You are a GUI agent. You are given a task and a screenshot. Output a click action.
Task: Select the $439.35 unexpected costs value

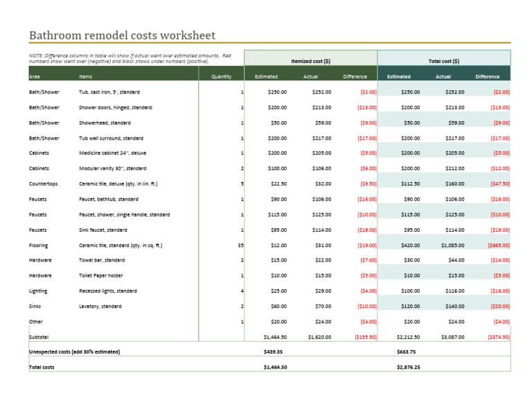tap(274, 351)
